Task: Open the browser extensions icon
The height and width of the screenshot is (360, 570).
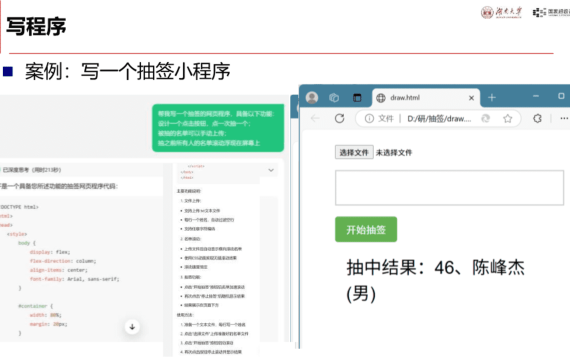Action: click(537, 119)
